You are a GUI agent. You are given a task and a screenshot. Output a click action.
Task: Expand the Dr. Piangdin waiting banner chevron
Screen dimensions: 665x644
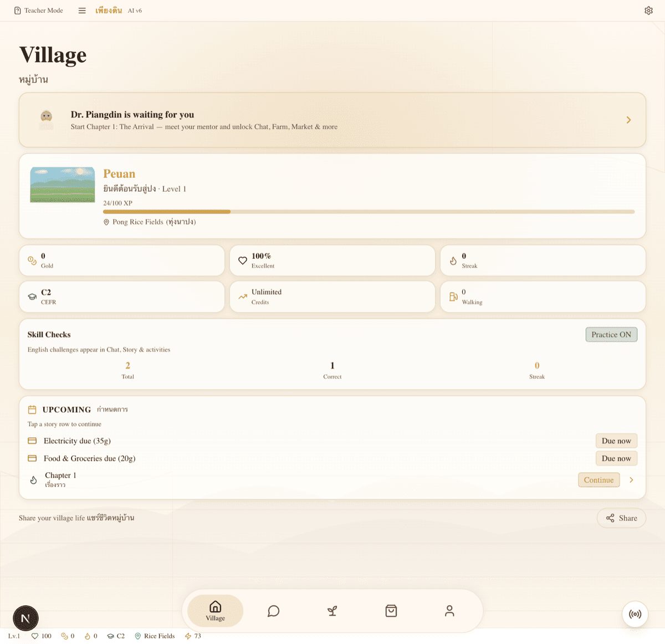[628, 120]
